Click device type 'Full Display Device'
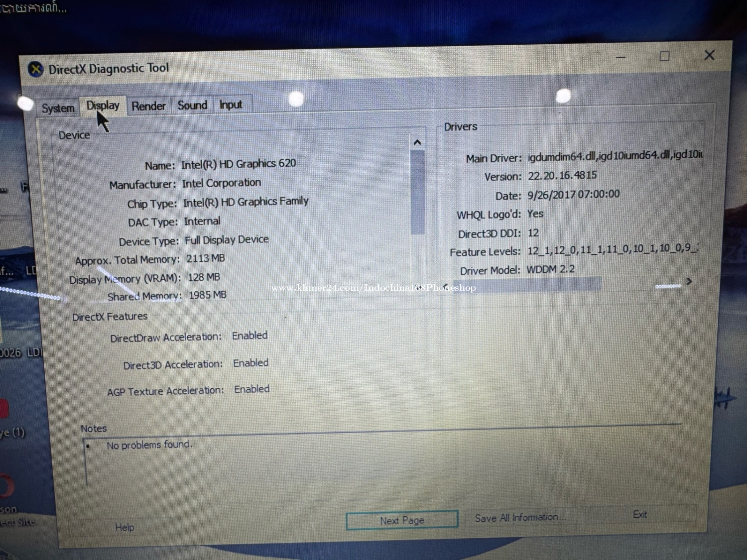The width and height of the screenshot is (747, 560). pyautogui.click(x=227, y=240)
